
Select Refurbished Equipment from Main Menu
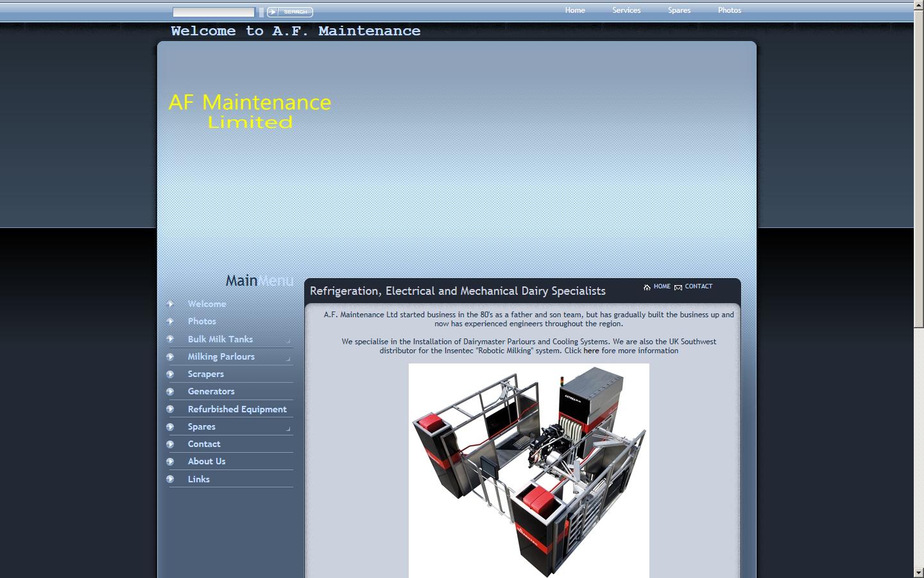tap(237, 409)
